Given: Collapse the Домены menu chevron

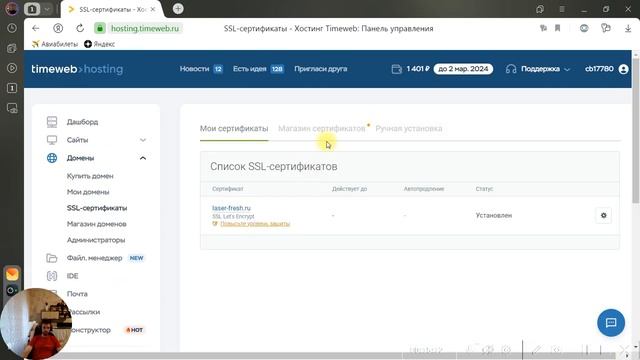Looking at the screenshot, I should 143,158.
